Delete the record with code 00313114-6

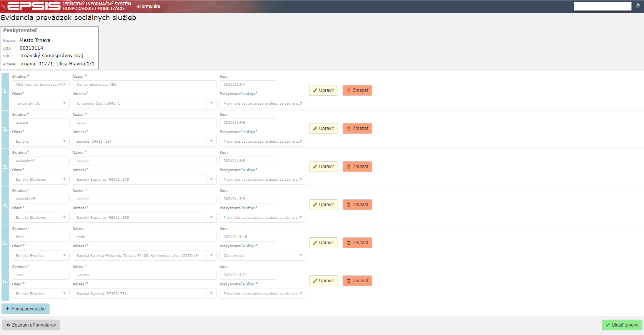[357, 128]
